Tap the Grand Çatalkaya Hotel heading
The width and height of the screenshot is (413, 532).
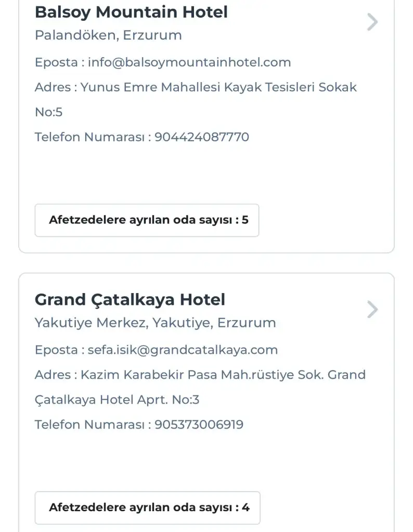tap(130, 300)
